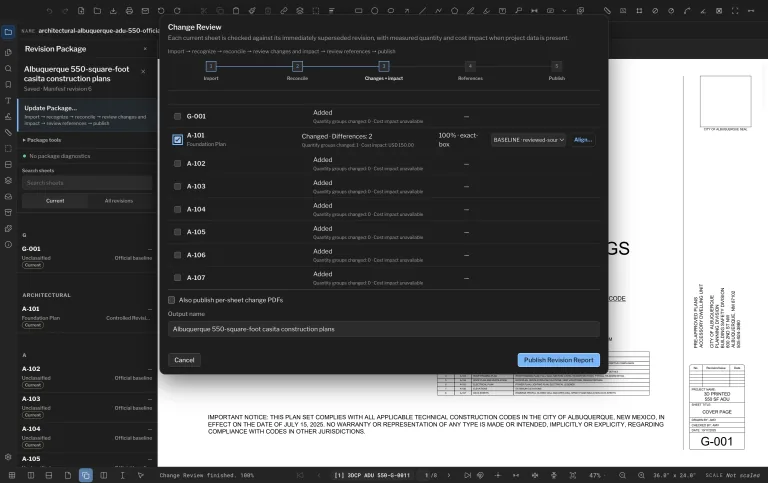Click the Open folder icon in toolbar
Viewport: 768px width, 483px height.
tap(97, 11)
